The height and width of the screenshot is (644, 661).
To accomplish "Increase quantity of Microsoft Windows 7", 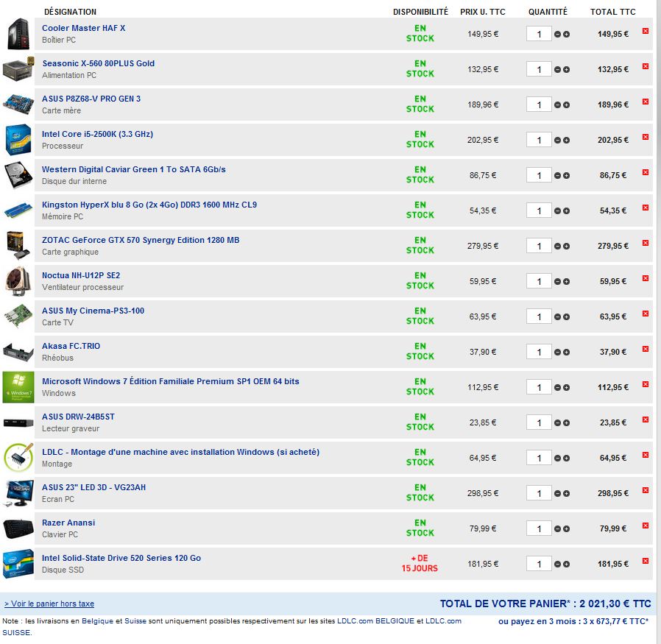I will [566, 388].
